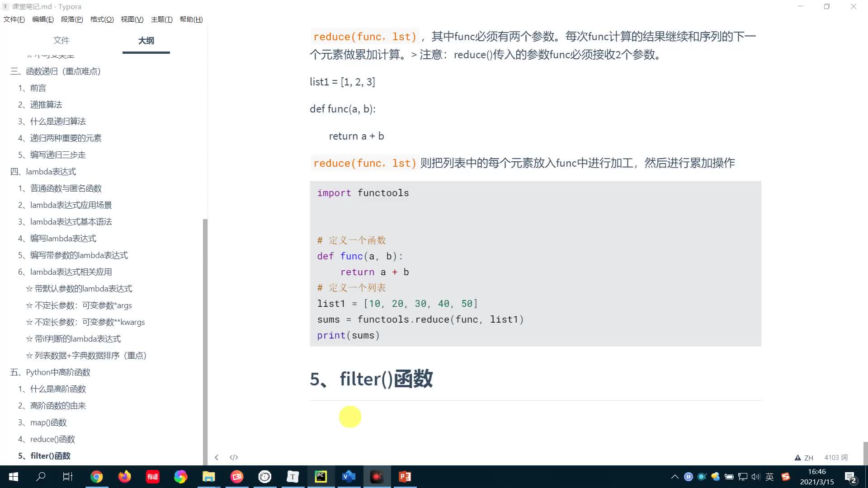Open weather tray icon
Image resolution: width=868 pixels, height=488 pixels.
click(x=715, y=477)
